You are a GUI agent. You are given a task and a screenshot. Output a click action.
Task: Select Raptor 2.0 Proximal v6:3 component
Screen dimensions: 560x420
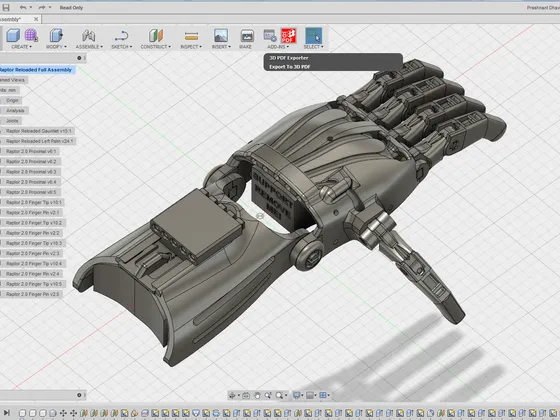[x=31, y=172]
